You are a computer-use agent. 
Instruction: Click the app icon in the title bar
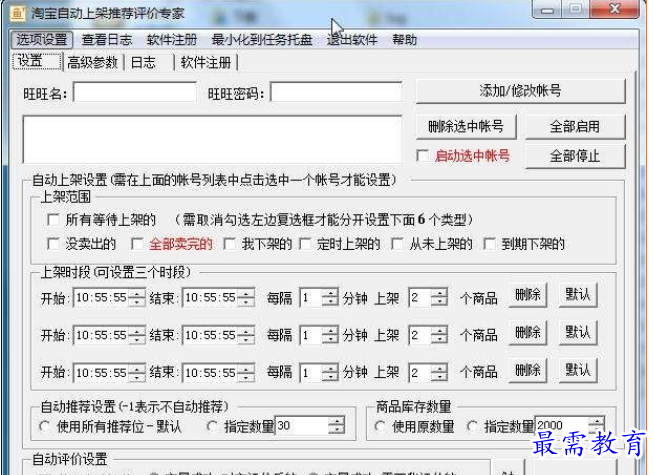(x=18, y=13)
